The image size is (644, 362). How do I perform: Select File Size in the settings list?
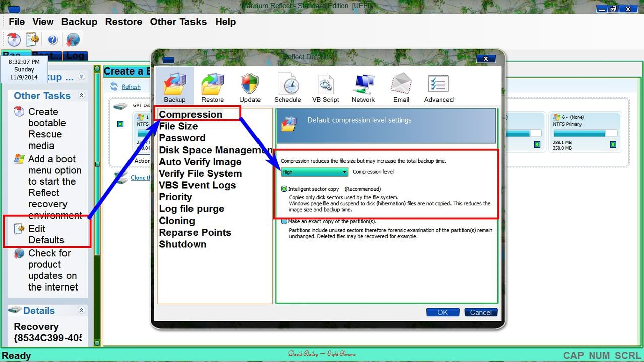pyautogui.click(x=178, y=126)
